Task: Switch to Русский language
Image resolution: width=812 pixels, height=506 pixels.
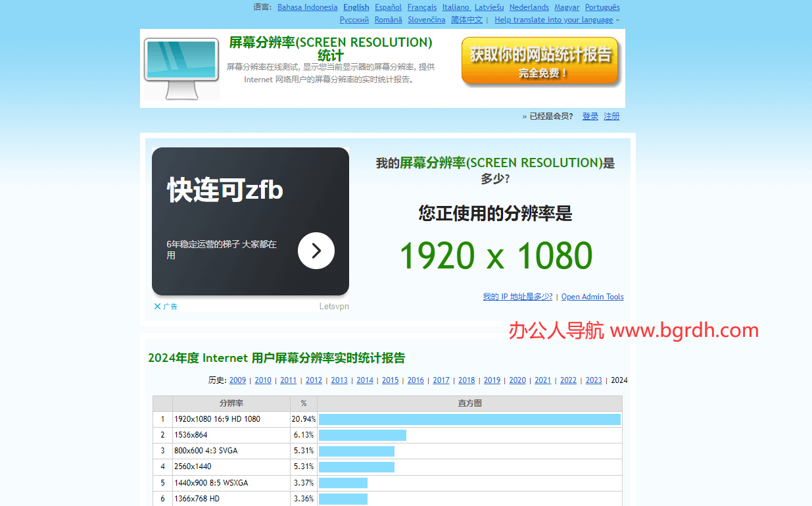Action: [x=354, y=20]
